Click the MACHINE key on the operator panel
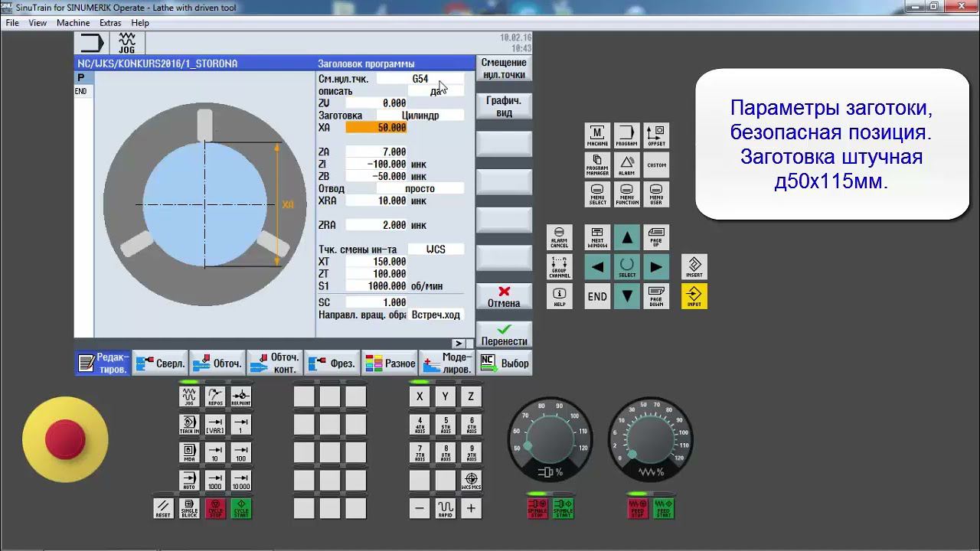The height and width of the screenshot is (551, 980). click(x=597, y=135)
